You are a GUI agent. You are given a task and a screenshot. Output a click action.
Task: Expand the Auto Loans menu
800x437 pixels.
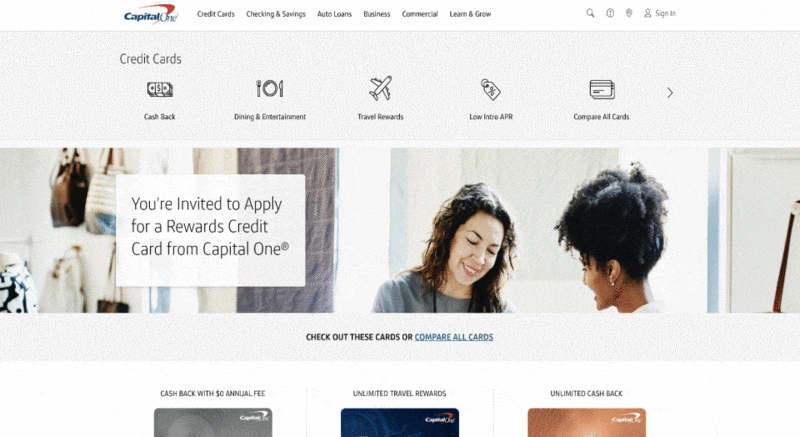334,14
